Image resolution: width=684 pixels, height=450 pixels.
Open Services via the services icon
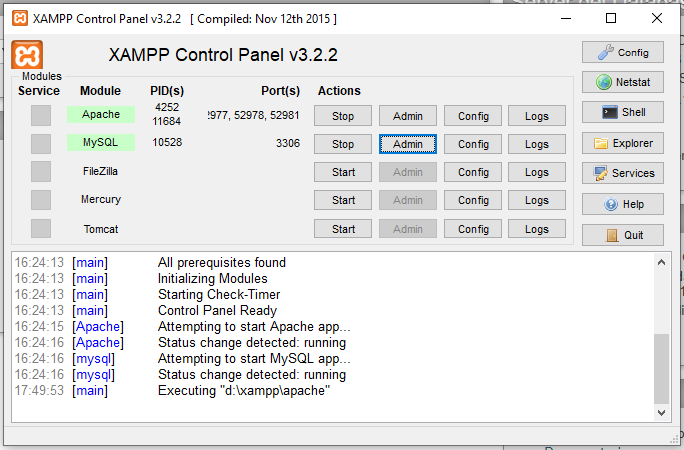tap(622, 173)
